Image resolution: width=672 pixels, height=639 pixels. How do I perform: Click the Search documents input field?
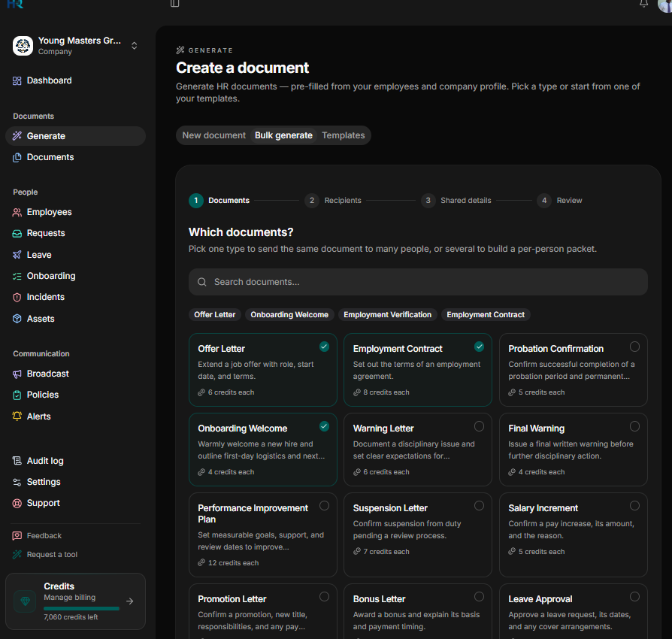418,282
